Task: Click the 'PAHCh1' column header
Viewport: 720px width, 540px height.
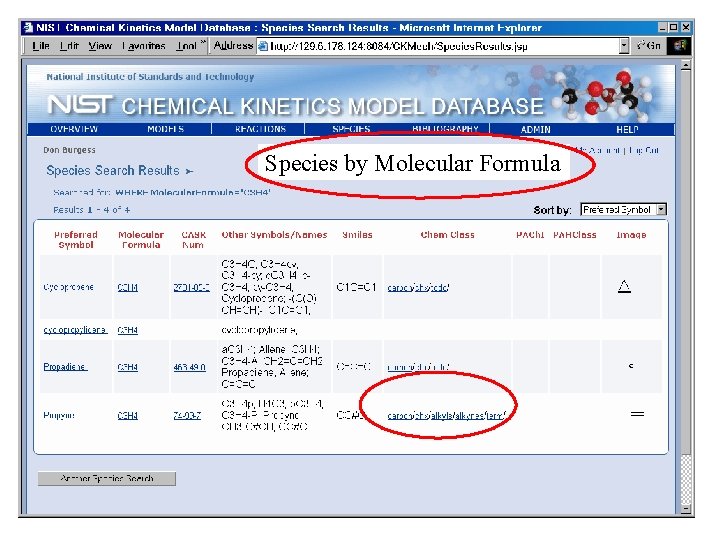Action: coord(530,235)
